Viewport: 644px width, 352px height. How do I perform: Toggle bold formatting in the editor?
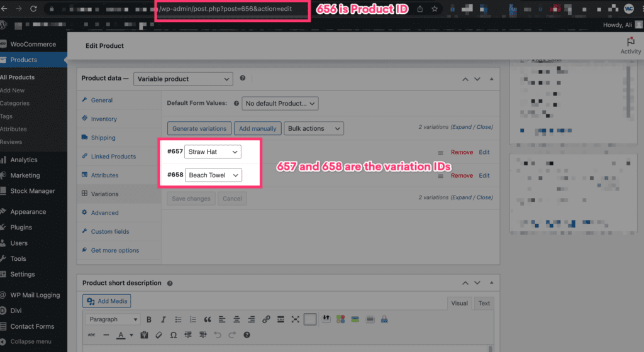coord(149,319)
